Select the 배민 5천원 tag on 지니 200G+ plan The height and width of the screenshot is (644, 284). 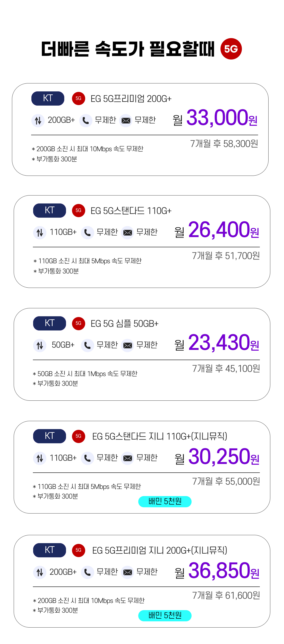(x=165, y=616)
